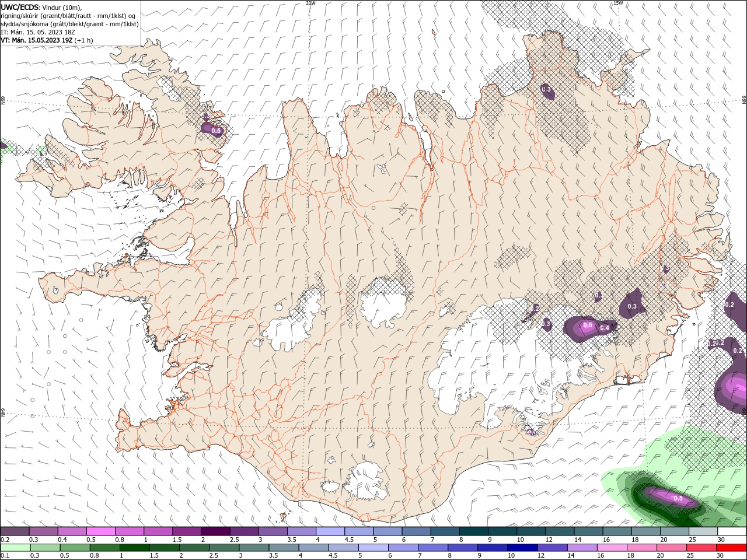
Task: Click the dusky purple 0.2 swatch in snow legend
Action: (15, 531)
